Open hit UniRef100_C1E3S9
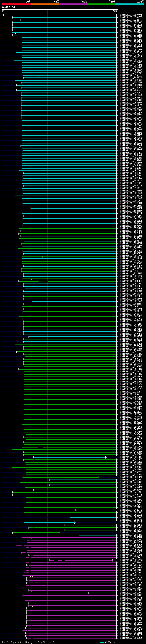The height and width of the screenshot is (644, 146). 131,20
